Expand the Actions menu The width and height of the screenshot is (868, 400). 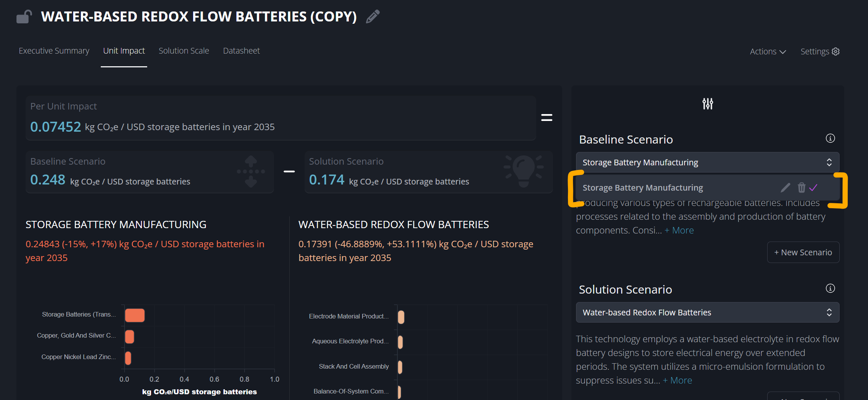click(768, 51)
